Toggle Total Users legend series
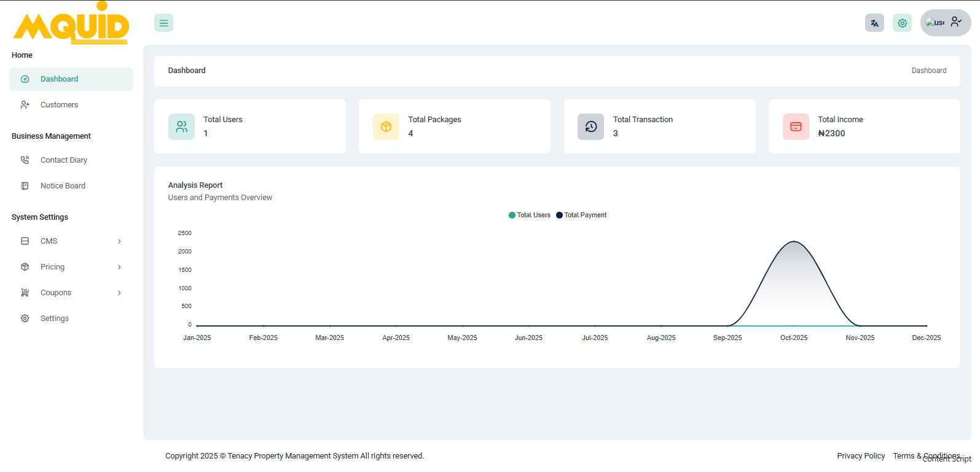 coord(530,215)
